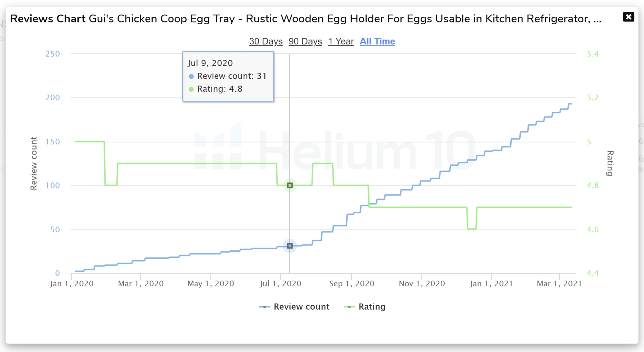Choose the All Time range
This screenshot has width=644, height=352.
tap(377, 42)
